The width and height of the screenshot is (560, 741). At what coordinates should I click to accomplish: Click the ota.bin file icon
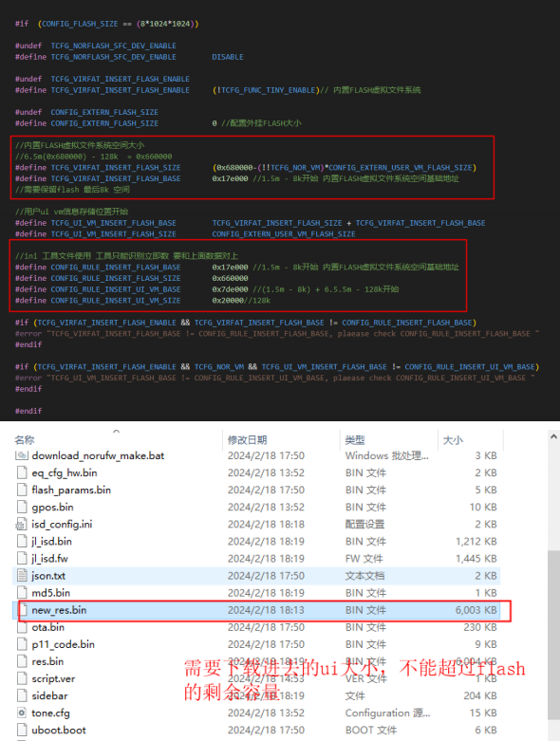click(22, 627)
